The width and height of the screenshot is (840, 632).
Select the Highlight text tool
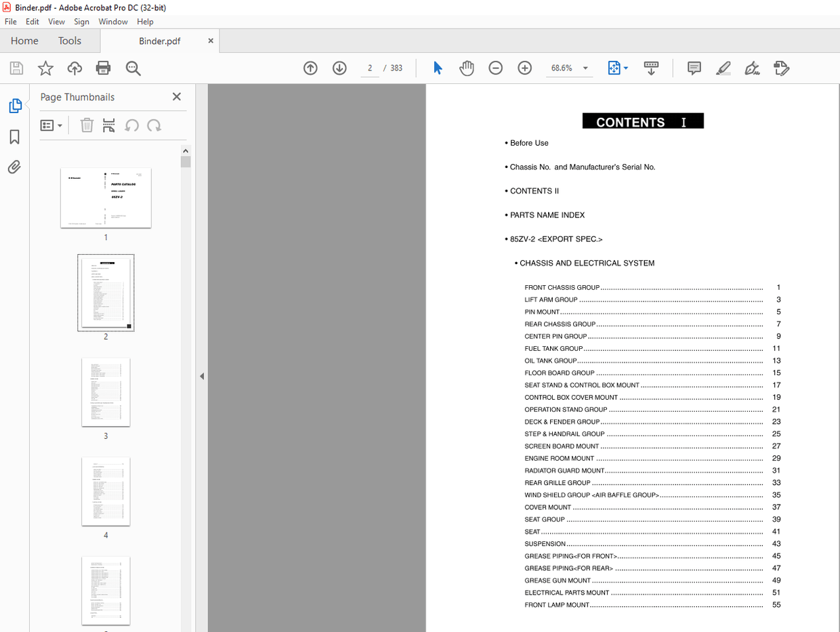coord(723,68)
